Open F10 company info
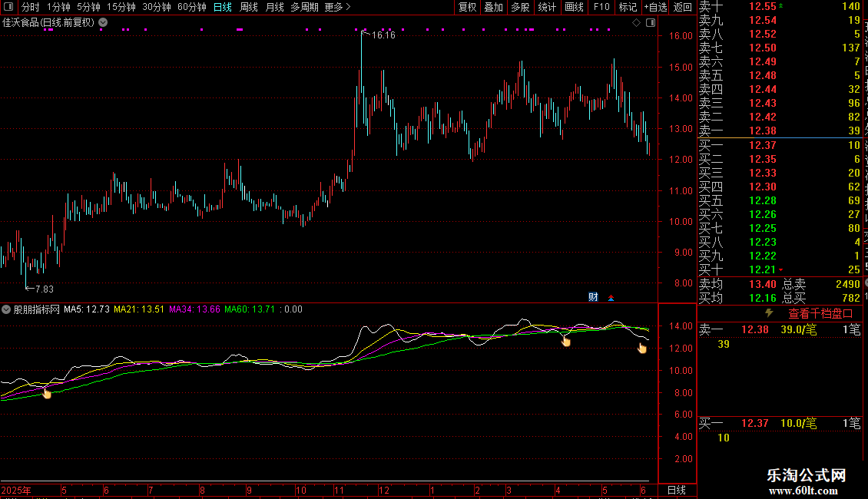This screenshot has width=868, height=499. (601, 7)
